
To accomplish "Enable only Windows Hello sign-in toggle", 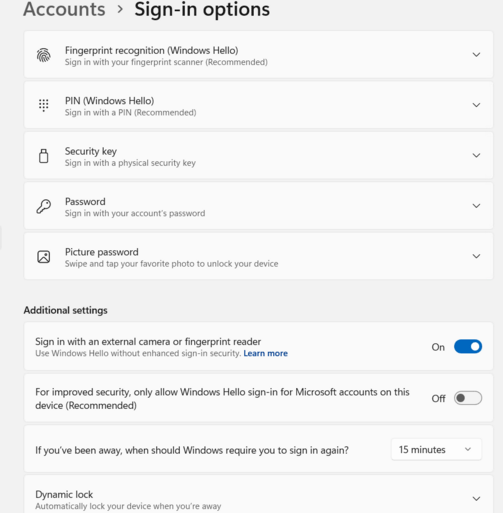I will point(468,398).
